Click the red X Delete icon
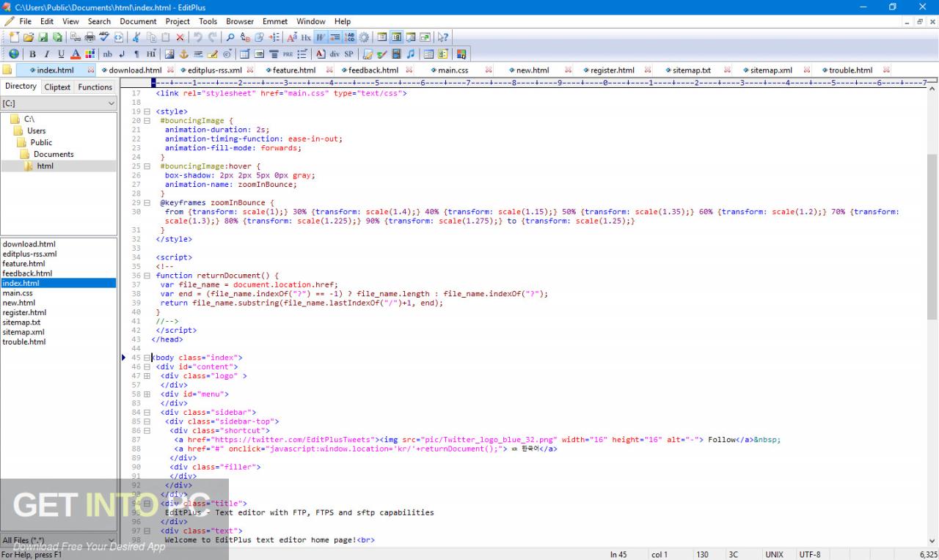The image size is (939, 560). (180, 37)
